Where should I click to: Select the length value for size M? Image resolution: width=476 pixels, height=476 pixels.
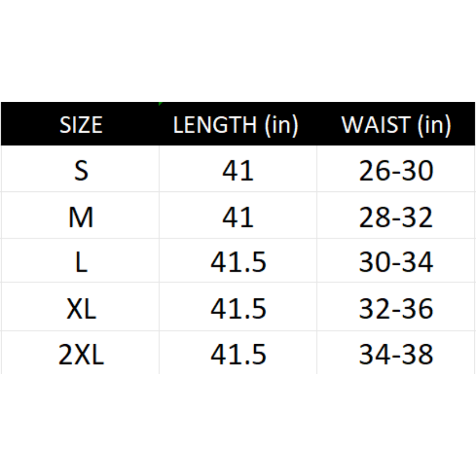(x=238, y=217)
